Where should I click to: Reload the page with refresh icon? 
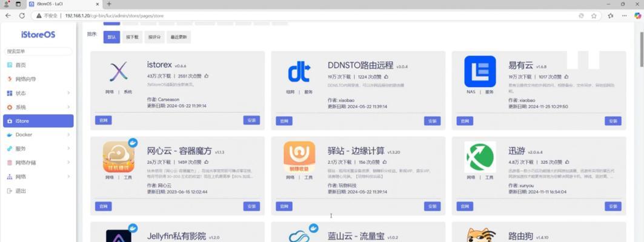(x=22, y=16)
